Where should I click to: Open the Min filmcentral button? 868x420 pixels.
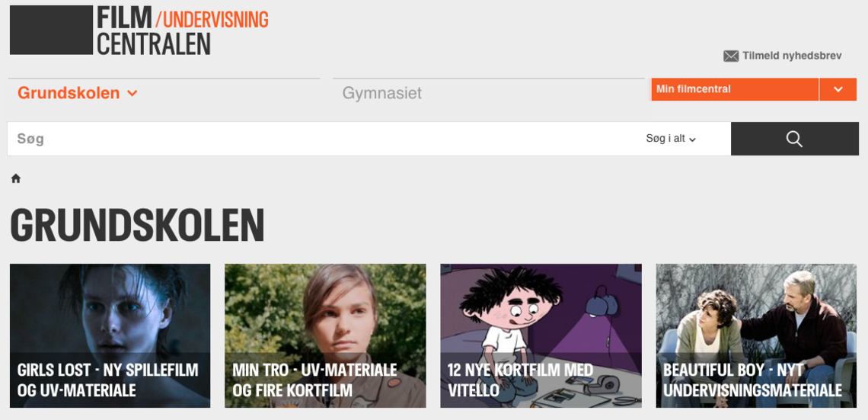(735, 89)
